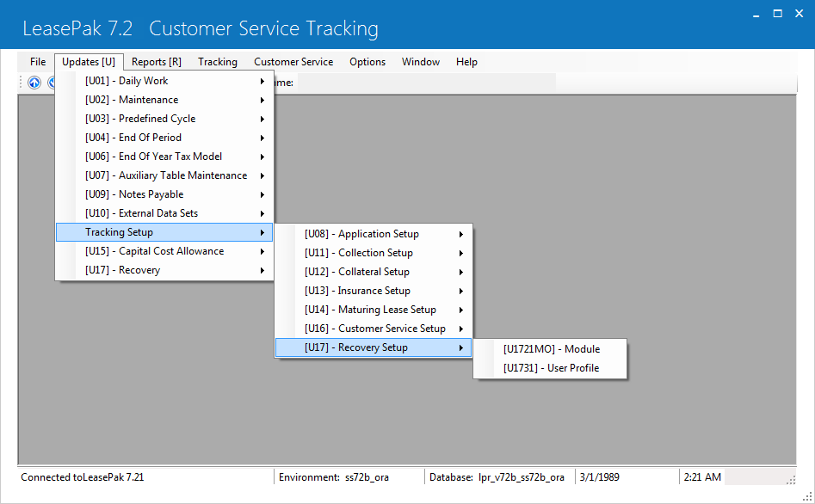The image size is (815, 504).
Task: Select the Tracking Setup menu entry
Action: pos(164,232)
